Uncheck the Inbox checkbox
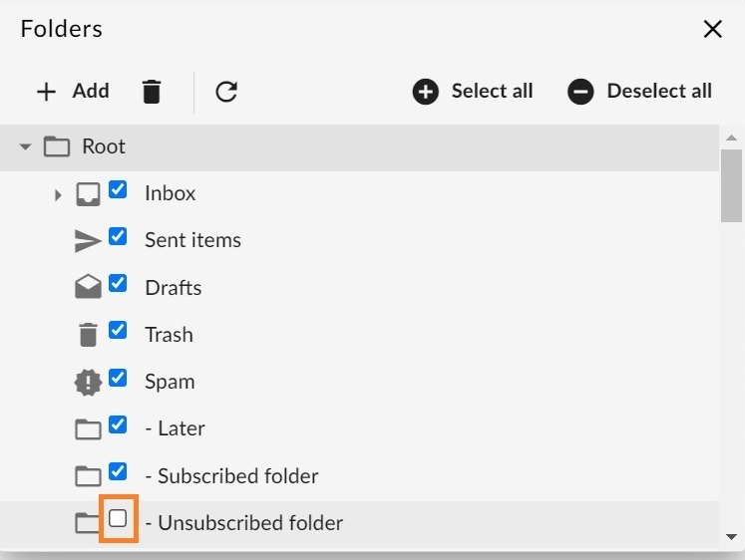The width and height of the screenshot is (745, 560). [x=118, y=189]
